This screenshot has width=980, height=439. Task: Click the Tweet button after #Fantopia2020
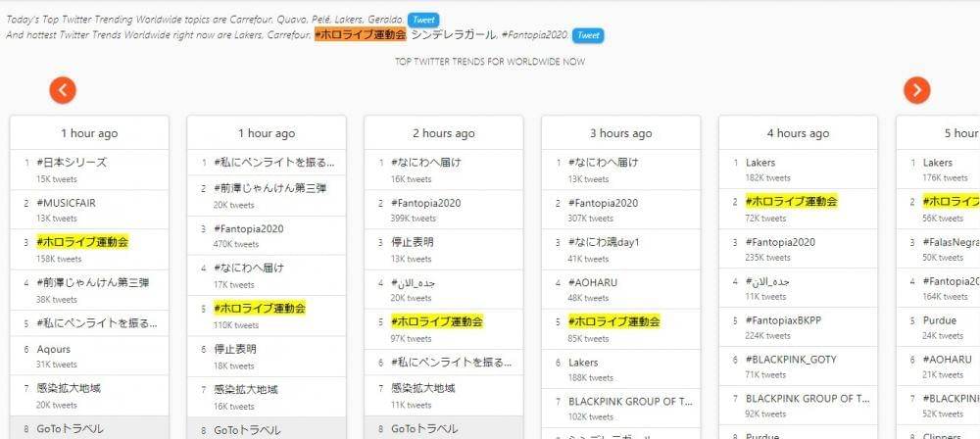[588, 35]
